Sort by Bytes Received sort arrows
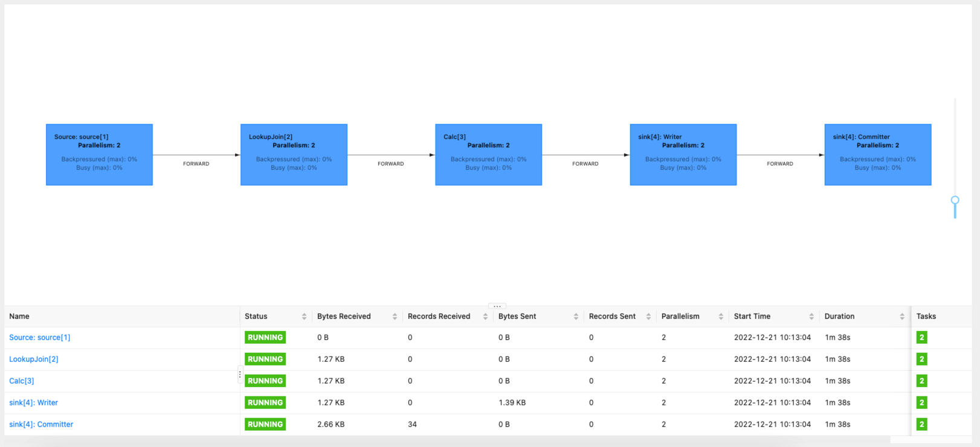This screenshot has height=447, width=980. pos(395,317)
